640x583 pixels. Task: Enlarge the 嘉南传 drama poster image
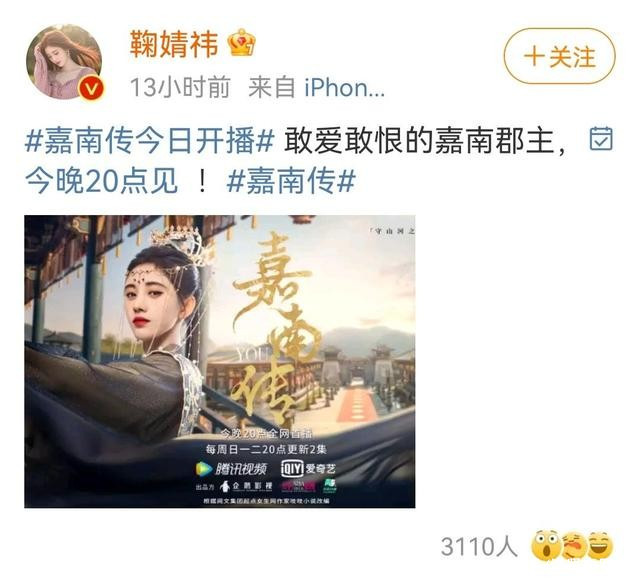[220, 362]
